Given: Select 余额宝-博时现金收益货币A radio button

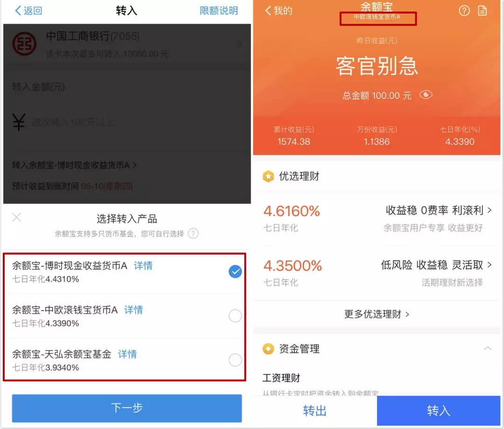Looking at the screenshot, I should click(x=235, y=272).
